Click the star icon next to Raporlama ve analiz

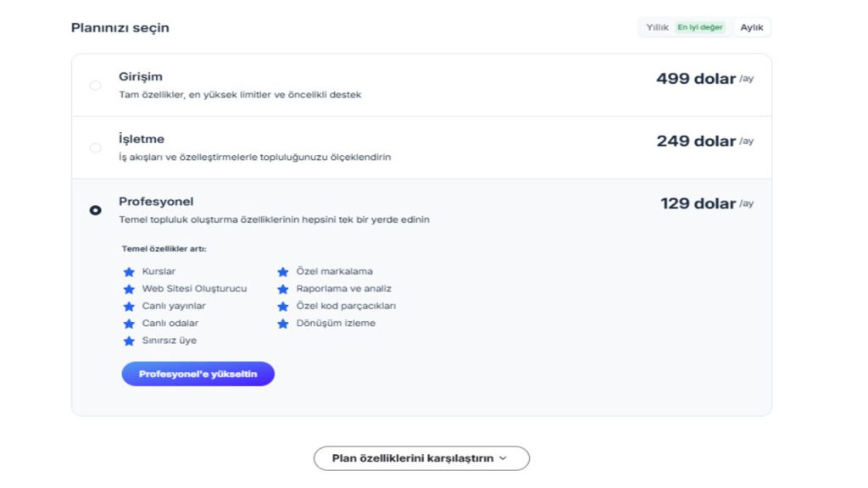coord(283,289)
